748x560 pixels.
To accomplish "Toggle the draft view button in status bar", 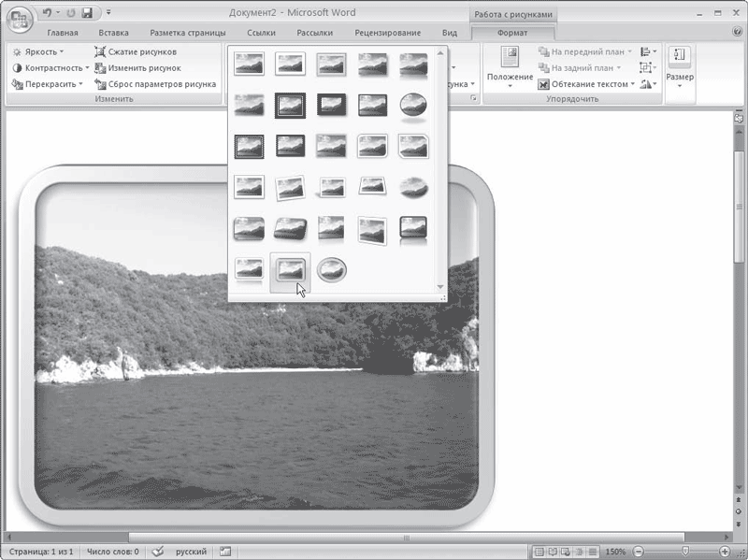I will coord(592,552).
